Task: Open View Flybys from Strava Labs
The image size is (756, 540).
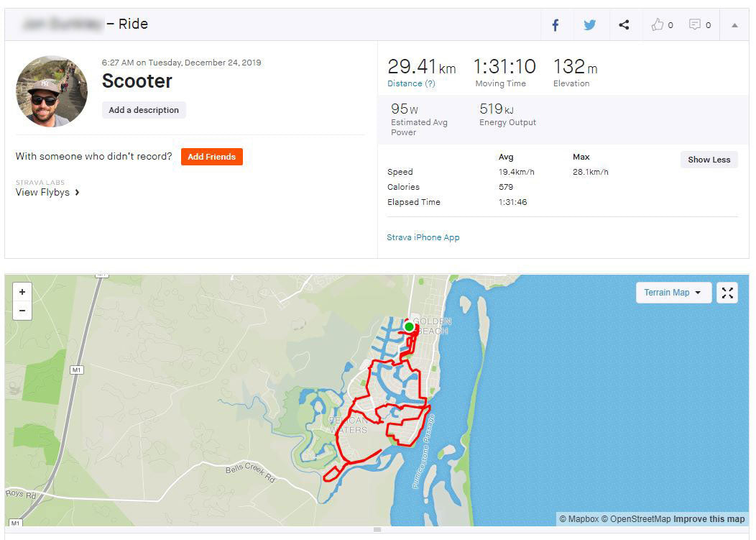Action: point(43,192)
